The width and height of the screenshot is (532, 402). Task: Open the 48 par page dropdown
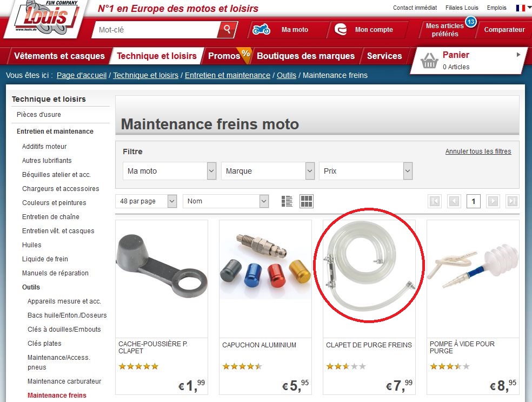point(146,201)
